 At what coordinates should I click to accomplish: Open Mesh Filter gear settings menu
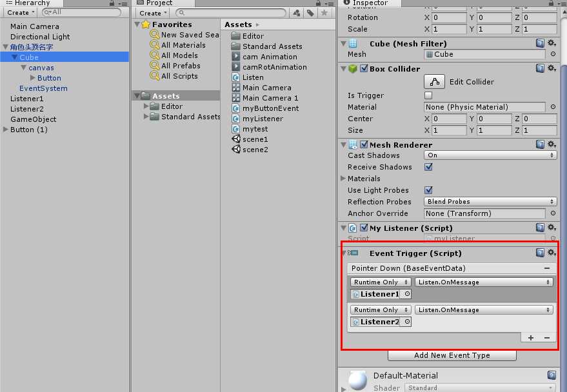(552, 43)
